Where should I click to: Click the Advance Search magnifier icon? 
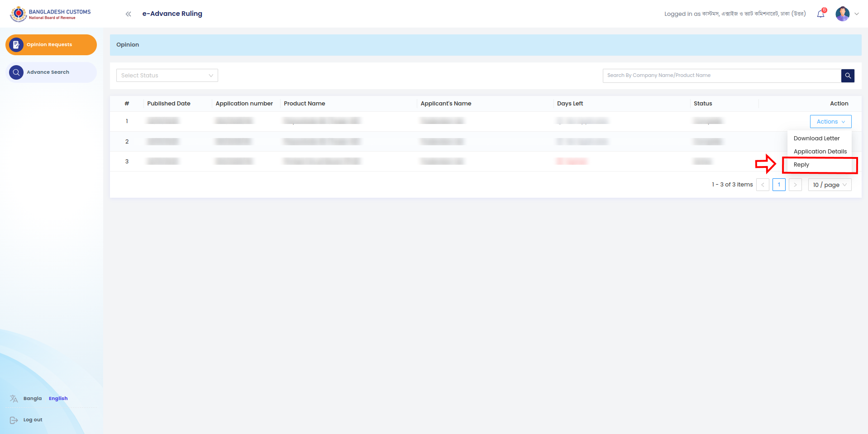tap(16, 72)
